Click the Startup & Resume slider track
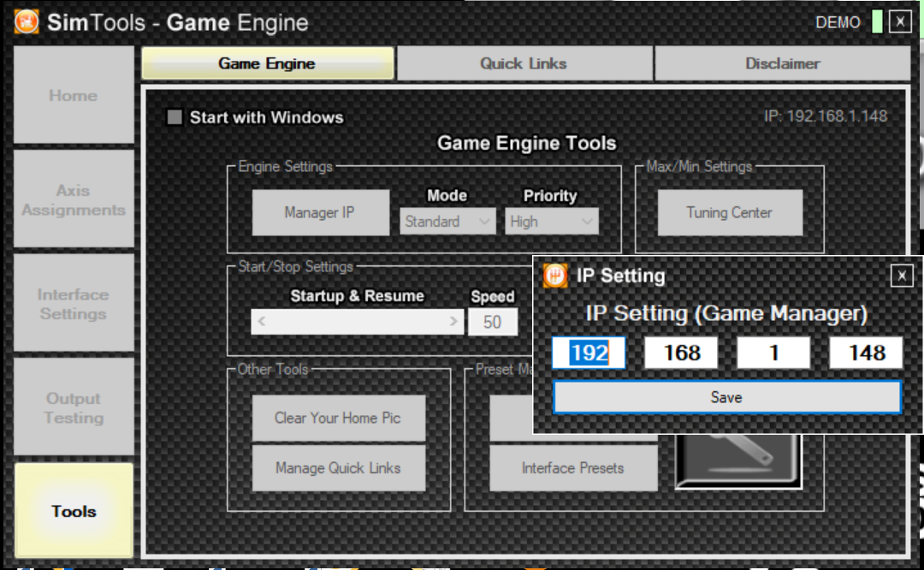Image resolution: width=924 pixels, height=570 pixels. 357,322
